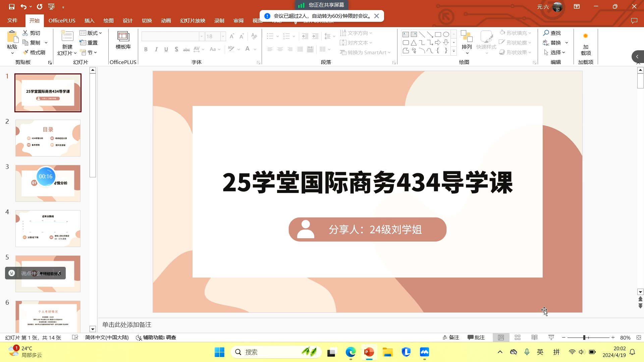The height and width of the screenshot is (362, 644).
Task: Increase font size with the larger A icon
Action: [232, 36]
